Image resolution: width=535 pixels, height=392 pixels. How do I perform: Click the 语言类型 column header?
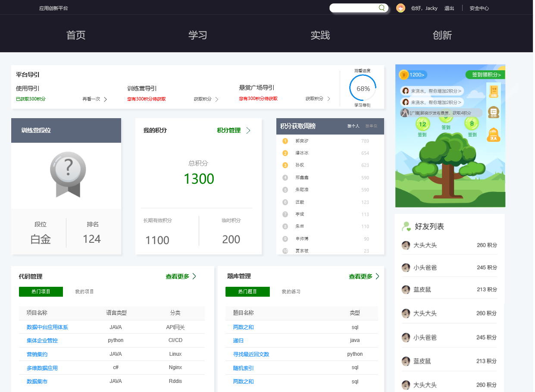[x=116, y=313]
